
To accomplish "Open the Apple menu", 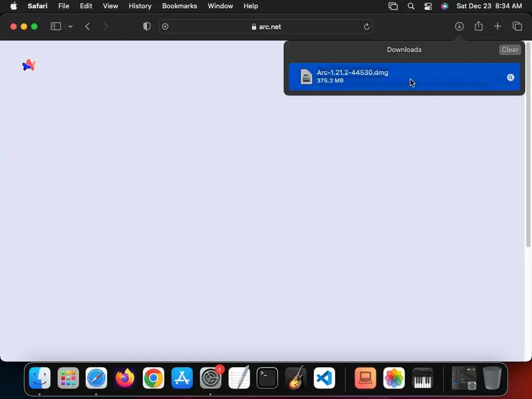I will pyautogui.click(x=14, y=6).
